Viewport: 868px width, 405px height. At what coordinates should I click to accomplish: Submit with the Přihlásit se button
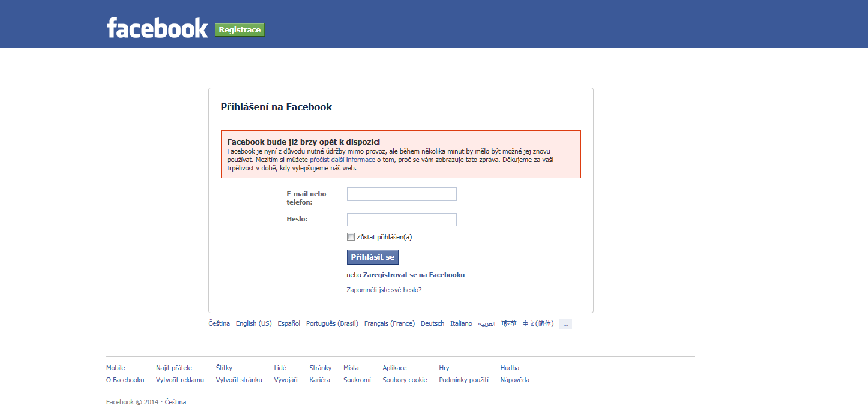point(373,257)
